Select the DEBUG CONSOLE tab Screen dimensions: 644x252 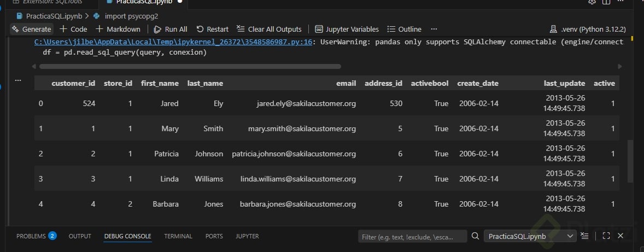tap(127, 236)
